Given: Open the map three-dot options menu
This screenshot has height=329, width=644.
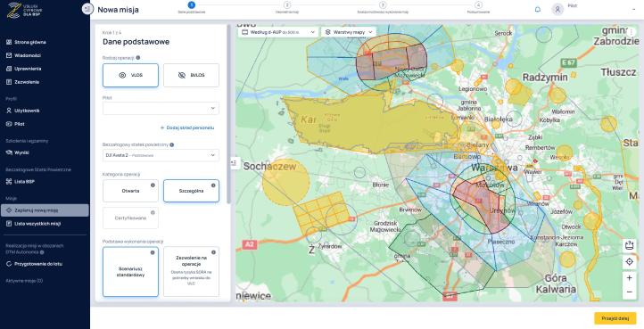Looking at the screenshot, I should click(631, 32).
